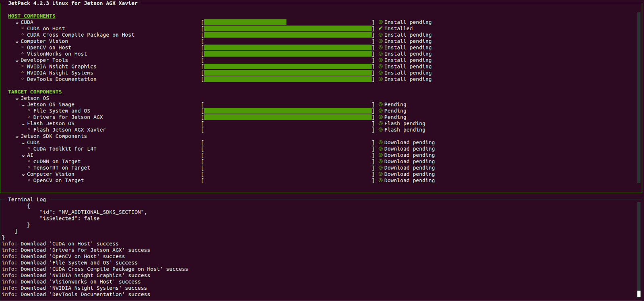Click flash pending icon for Flash Jetson OS
644x301 pixels.
click(x=380, y=123)
